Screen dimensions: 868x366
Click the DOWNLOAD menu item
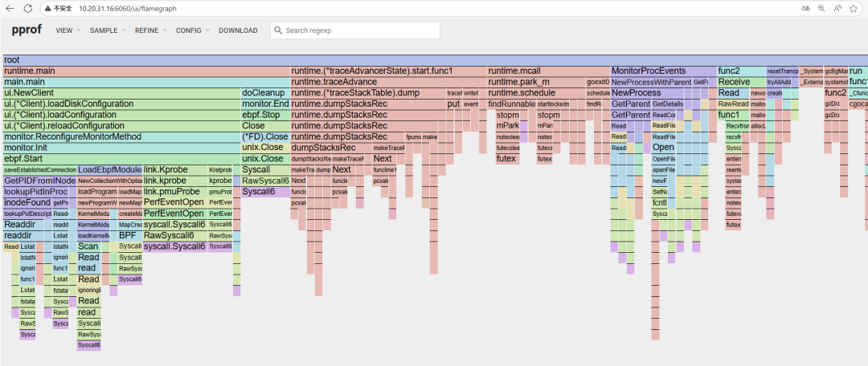(238, 31)
